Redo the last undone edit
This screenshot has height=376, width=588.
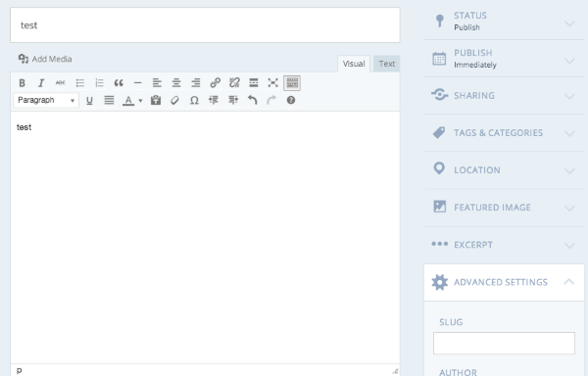tap(271, 101)
